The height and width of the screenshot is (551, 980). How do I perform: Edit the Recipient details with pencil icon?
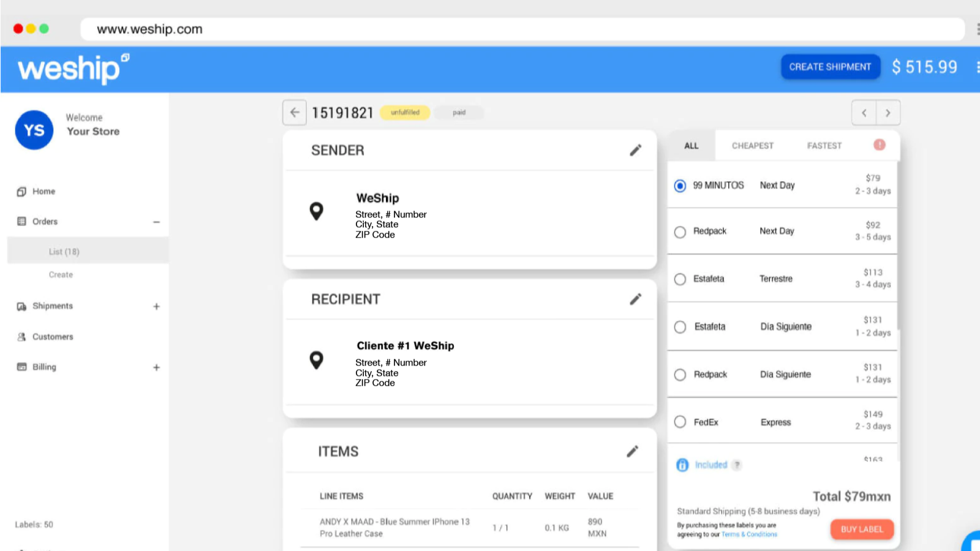(636, 299)
